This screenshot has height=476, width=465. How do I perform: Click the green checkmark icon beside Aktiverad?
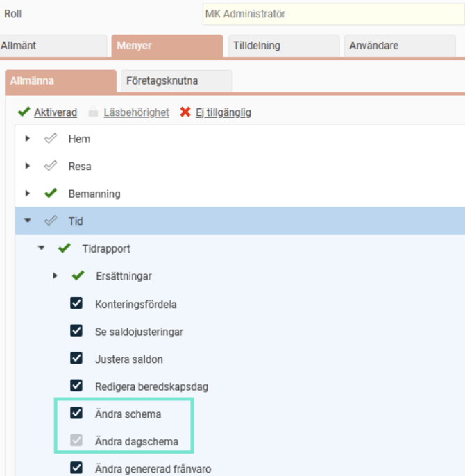click(24, 112)
